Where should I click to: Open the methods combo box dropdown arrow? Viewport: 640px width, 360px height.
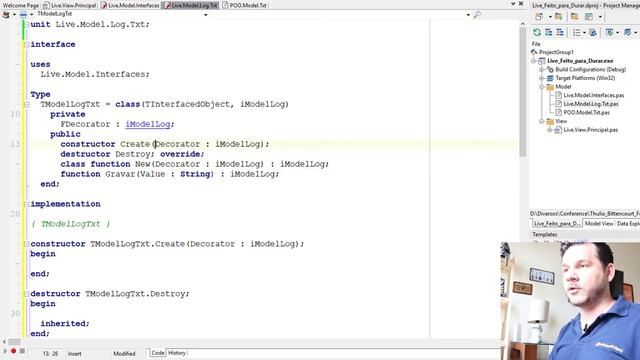coord(468,15)
